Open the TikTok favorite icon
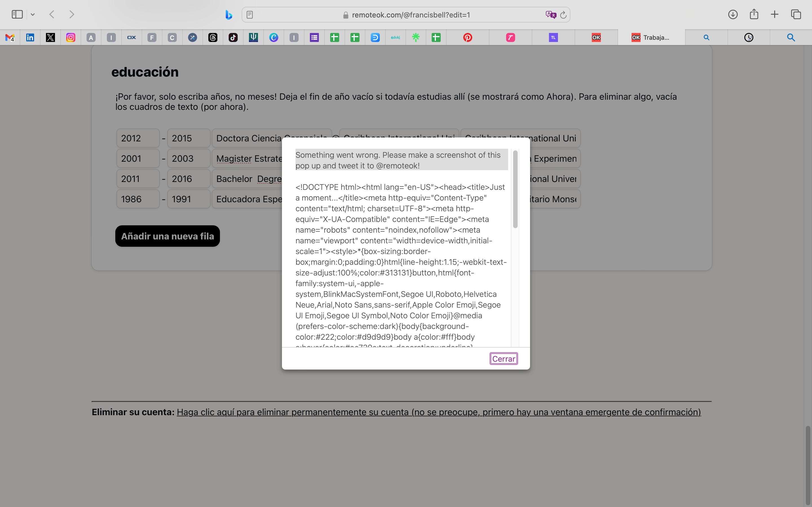 233,37
